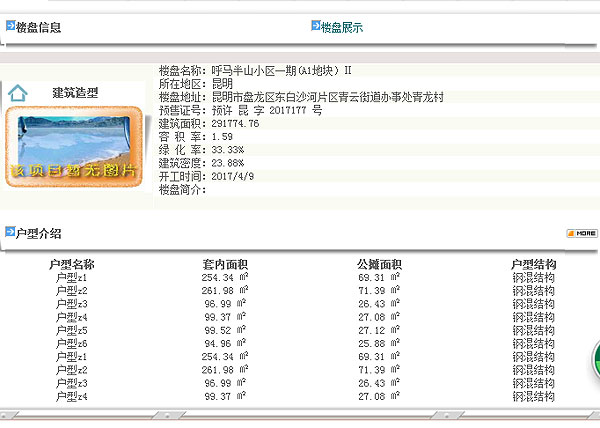Click the 99.52 ㎡ area value

[x=225, y=330]
